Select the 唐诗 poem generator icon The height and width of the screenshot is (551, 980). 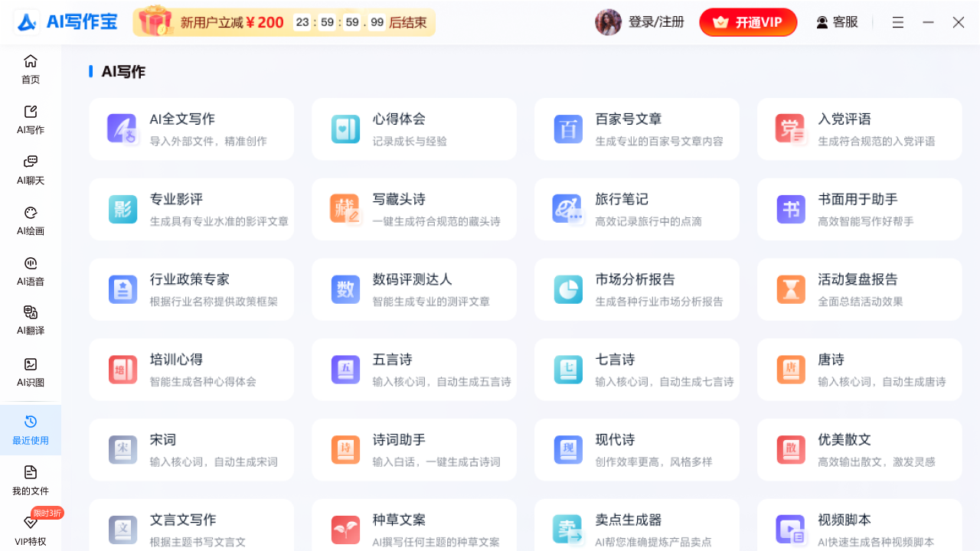[x=790, y=369]
